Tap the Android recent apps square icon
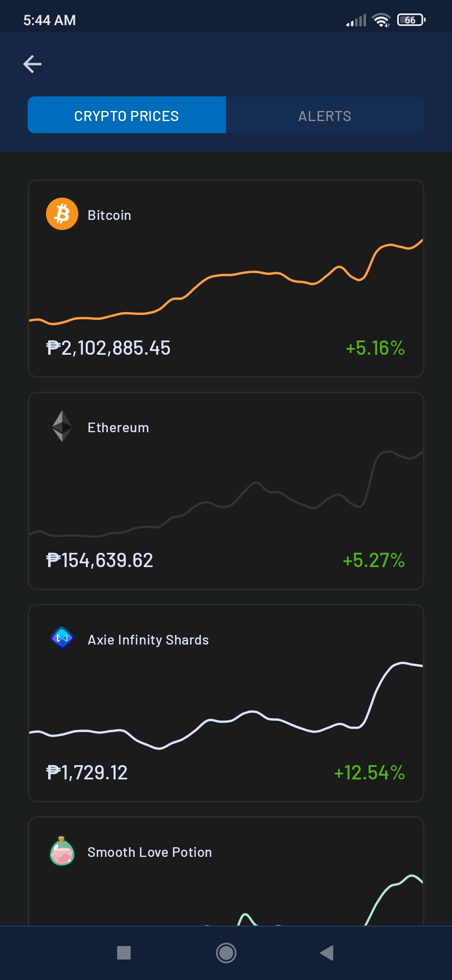This screenshot has width=452, height=980. point(124,953)
